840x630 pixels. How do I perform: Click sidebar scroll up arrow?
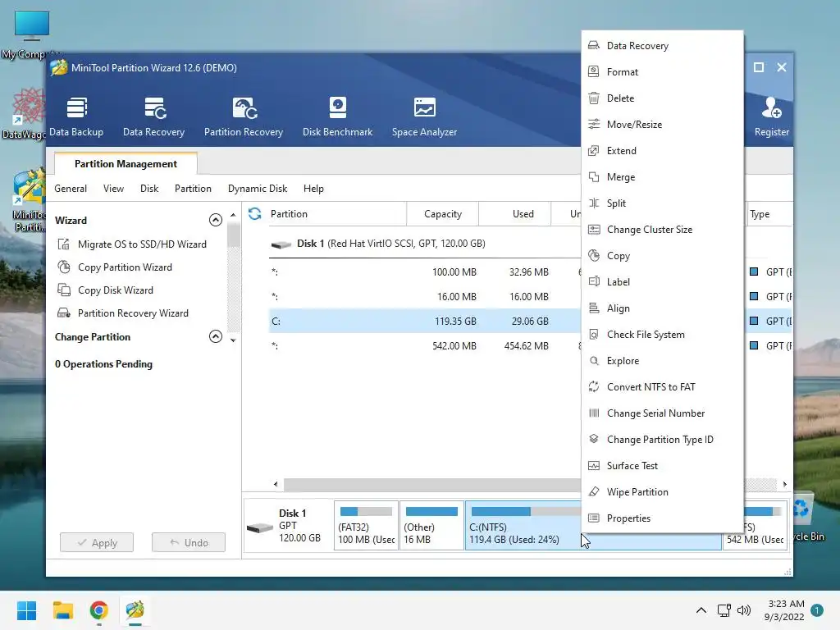pos(233,216)
